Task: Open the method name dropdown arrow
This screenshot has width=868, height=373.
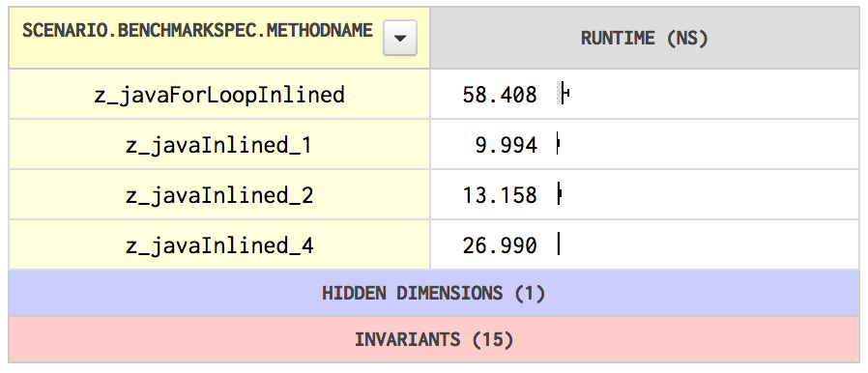Action: pos(399,39)
